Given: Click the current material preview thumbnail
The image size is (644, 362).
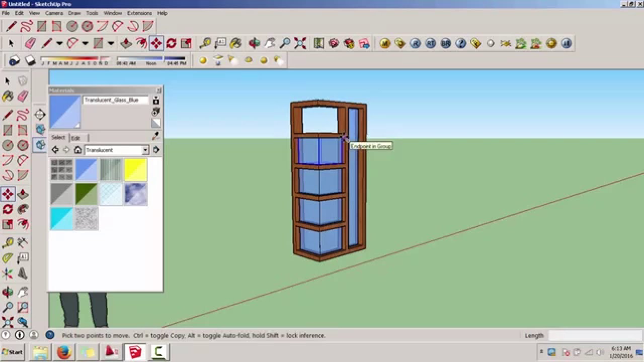Looking at the screenshot, I should [x=65, y=112].
